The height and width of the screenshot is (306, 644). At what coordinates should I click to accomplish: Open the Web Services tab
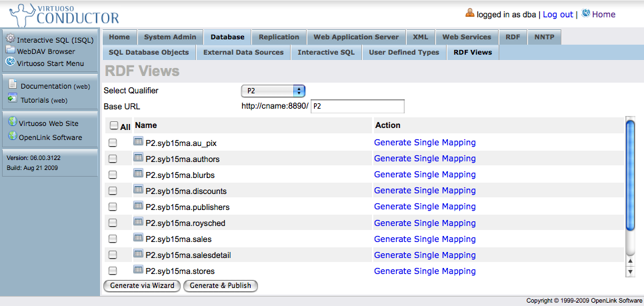pyautogui.click(x=467, y=37)
